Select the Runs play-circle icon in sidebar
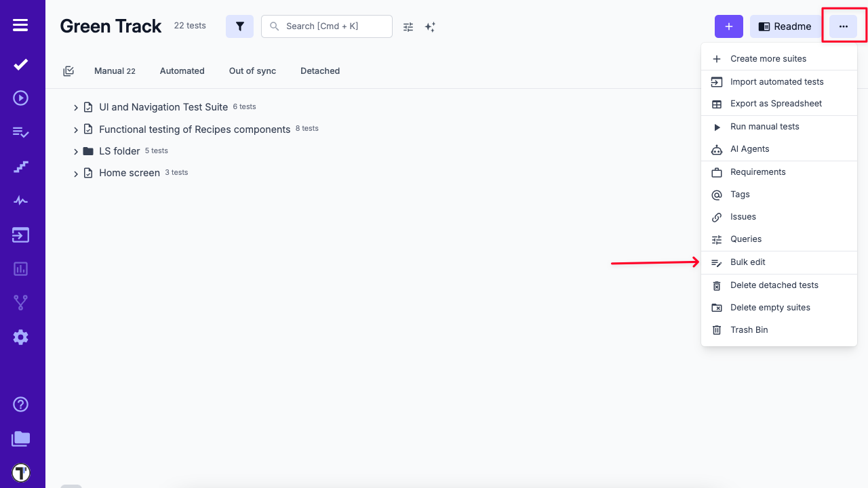Viewport: 868px width, 488px height. point(20,98)
